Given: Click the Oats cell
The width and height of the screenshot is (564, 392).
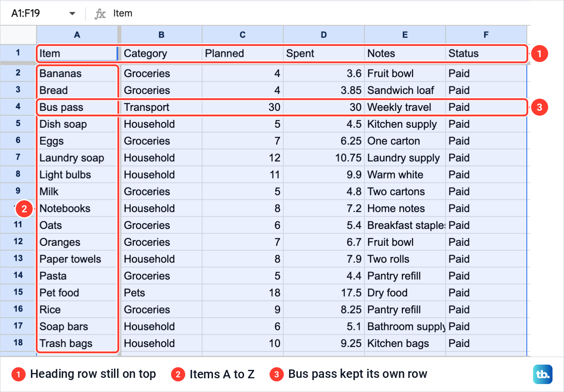Looking at the screenshot, I should [x=77, y=225].
